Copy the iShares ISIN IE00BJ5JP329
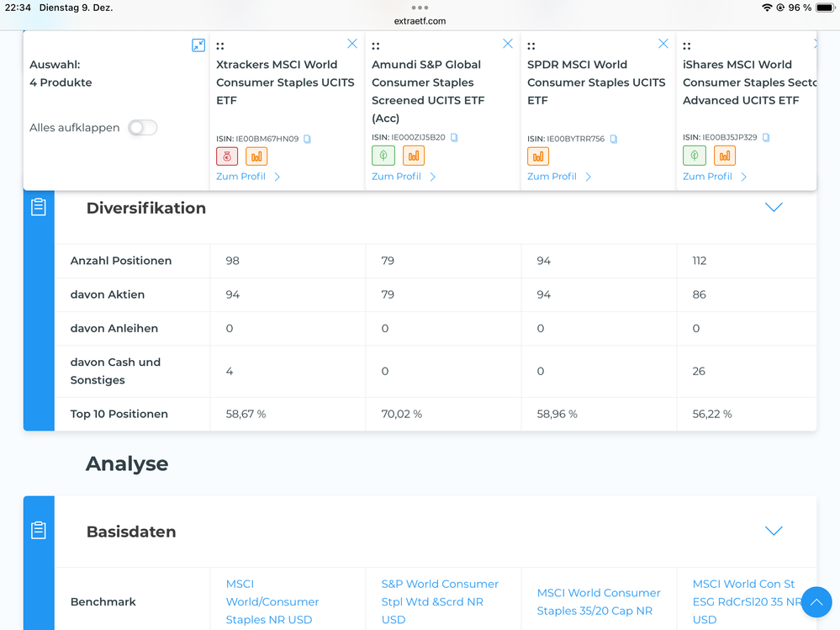The height and width of the screenshot is (630, 840). (x=766, y=137)
